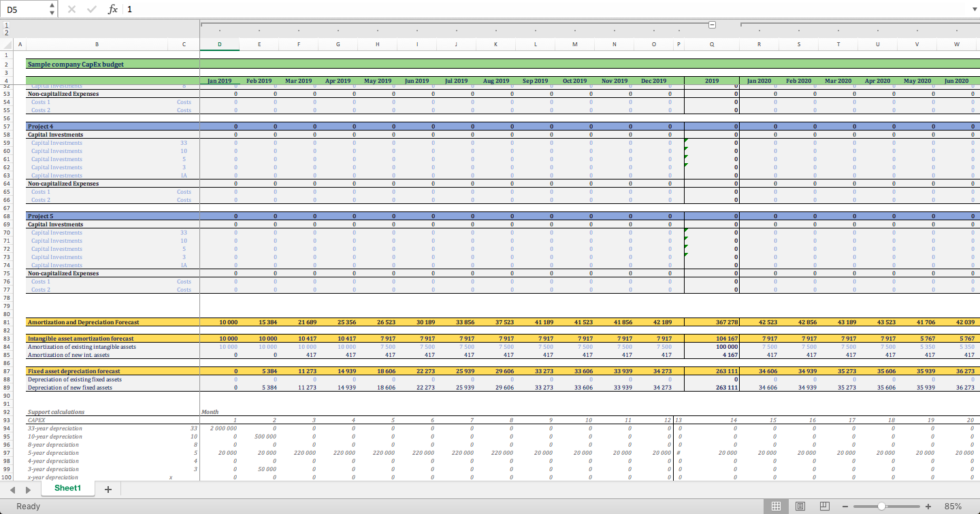
Task: Click the confirm entry checkmark icon
Action: [92, 9]
